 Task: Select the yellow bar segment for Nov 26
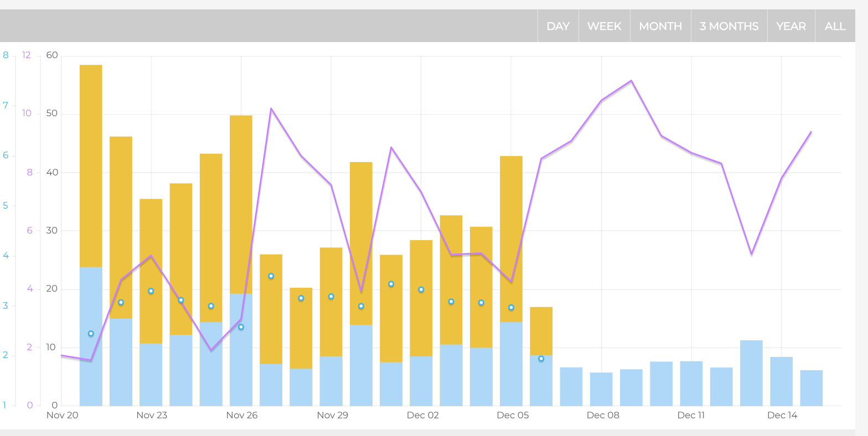(x=241, y=205)
